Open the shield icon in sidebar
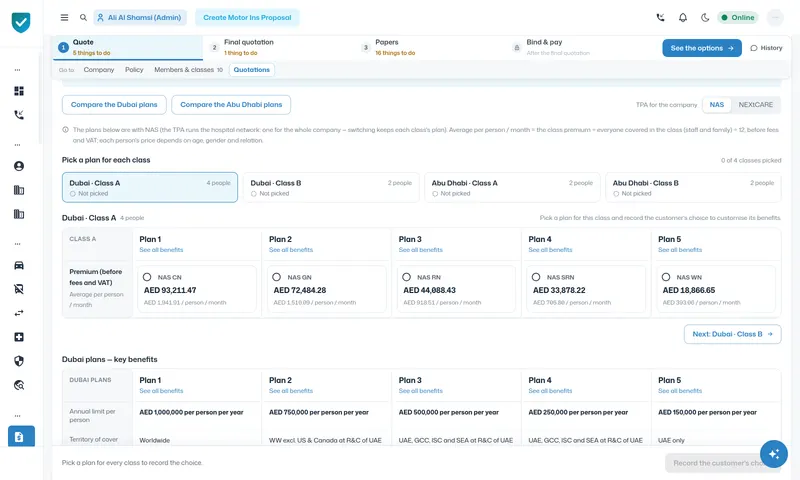Viewport: 800px width, 480px height. click(19, 361)
